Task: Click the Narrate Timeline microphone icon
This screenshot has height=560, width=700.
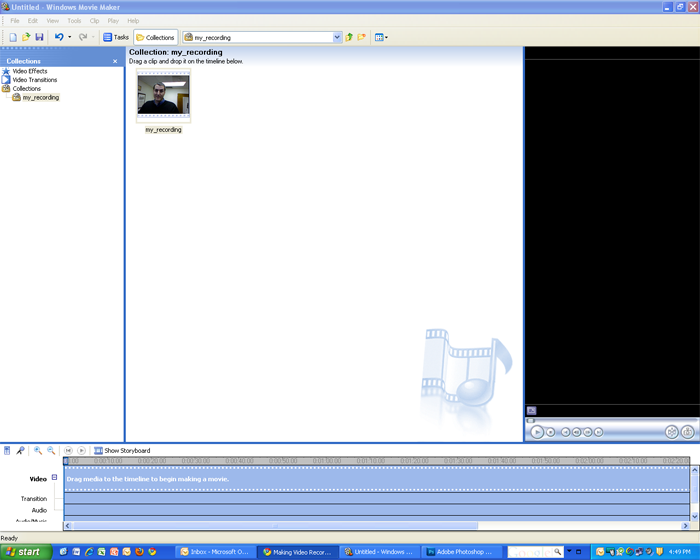Action: [20, 451]
